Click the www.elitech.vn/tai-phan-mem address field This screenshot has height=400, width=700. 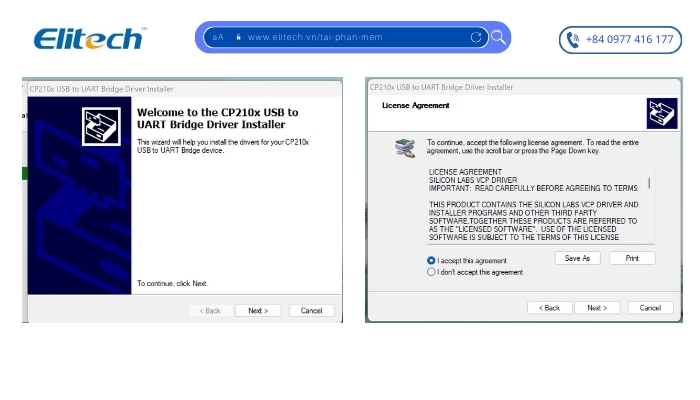[346, 37]
